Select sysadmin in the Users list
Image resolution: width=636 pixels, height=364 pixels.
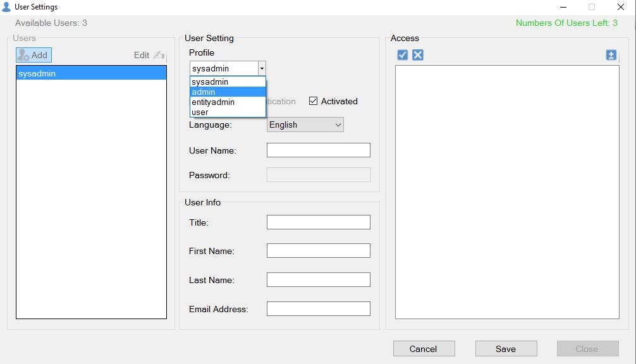(x=91, y=73)
